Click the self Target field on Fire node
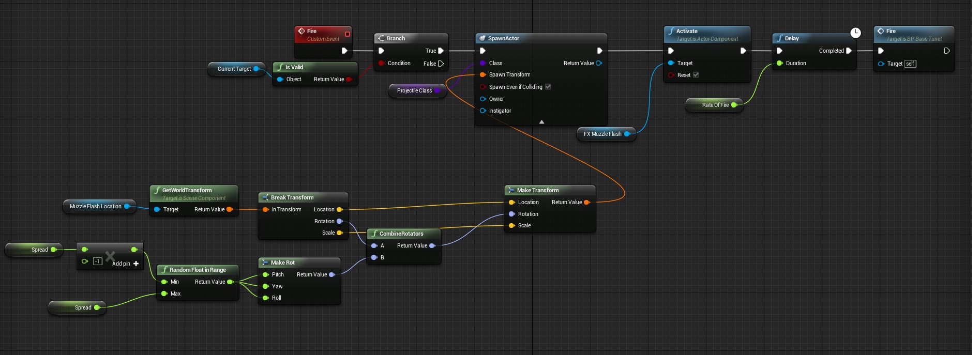 click(x=910, y=64)
